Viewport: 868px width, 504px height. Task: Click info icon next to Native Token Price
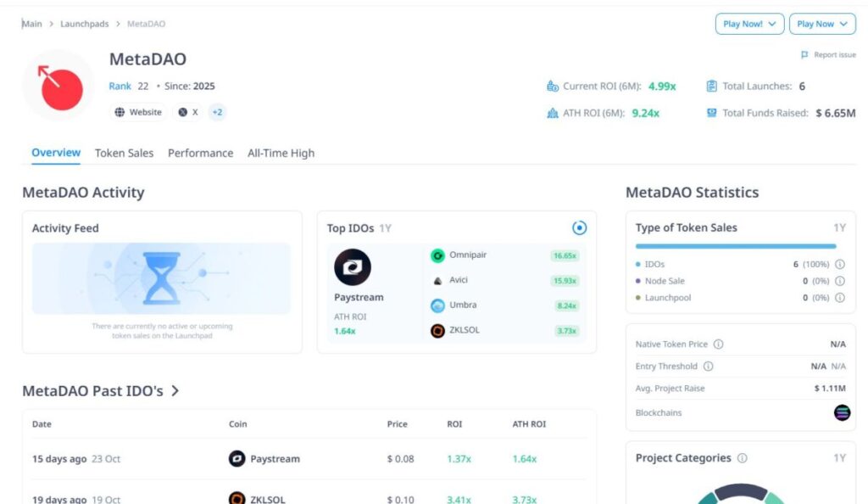tap(718, 344)
